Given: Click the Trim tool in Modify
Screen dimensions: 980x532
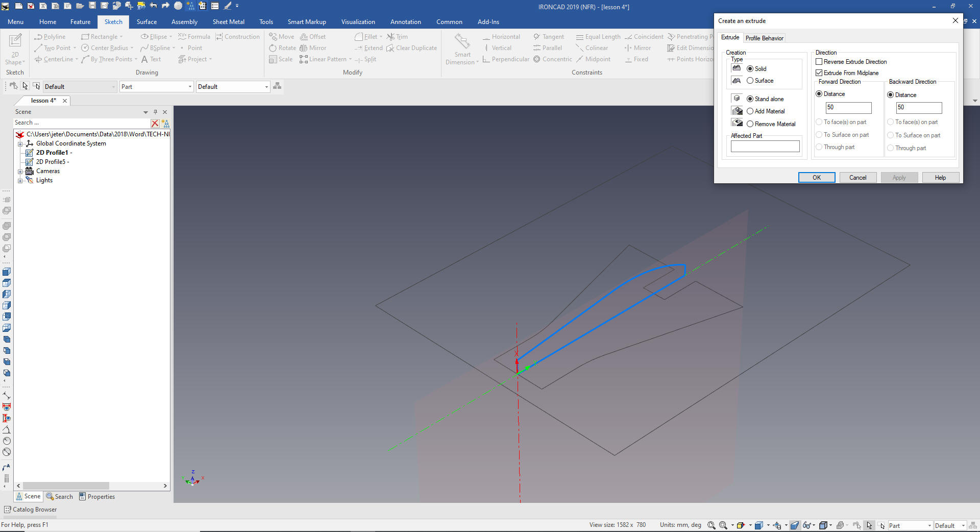Looking at the screenshot, I should pos(397,37).
